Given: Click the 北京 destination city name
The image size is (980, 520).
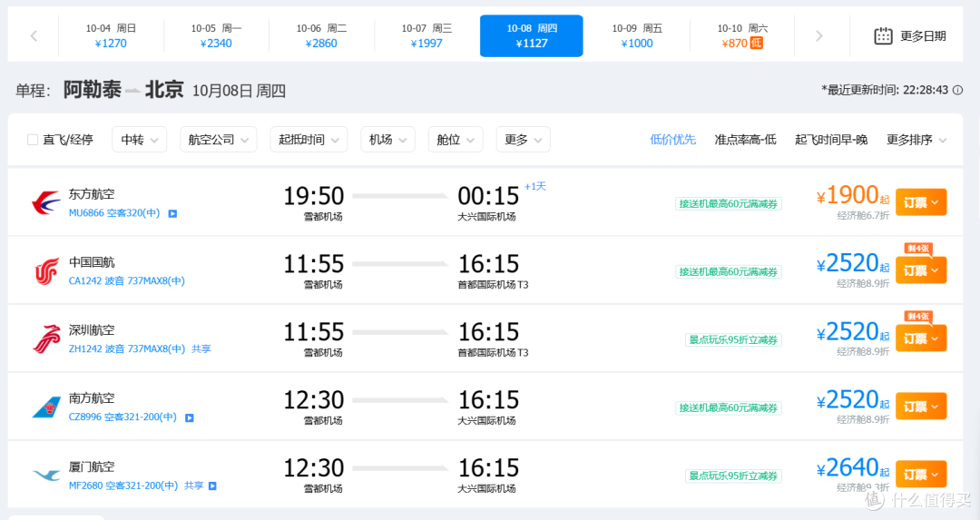Looking at the screenshot, I should point(164,90).
